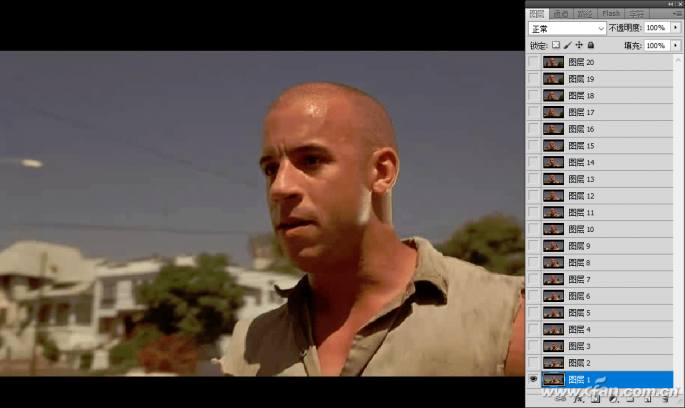Select the 图层 1 thumbnail
685x408 pixels.
pyautogui.click(x=553, y=379)
